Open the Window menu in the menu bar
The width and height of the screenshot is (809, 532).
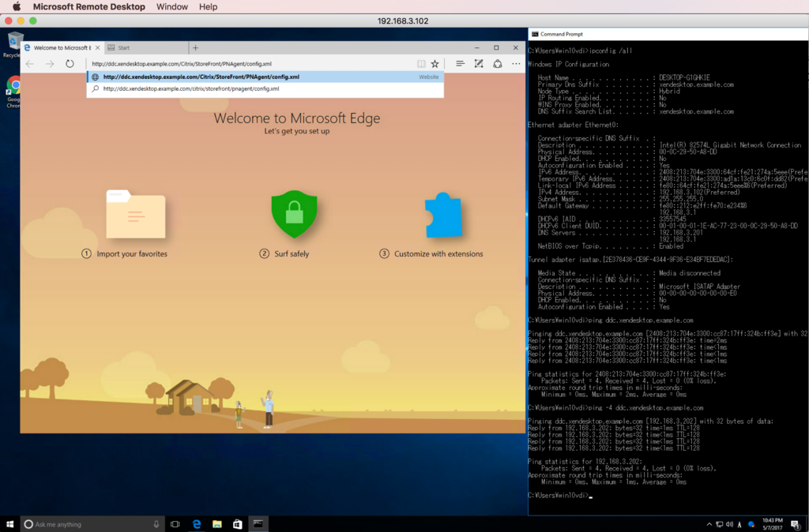click(171, 6)
